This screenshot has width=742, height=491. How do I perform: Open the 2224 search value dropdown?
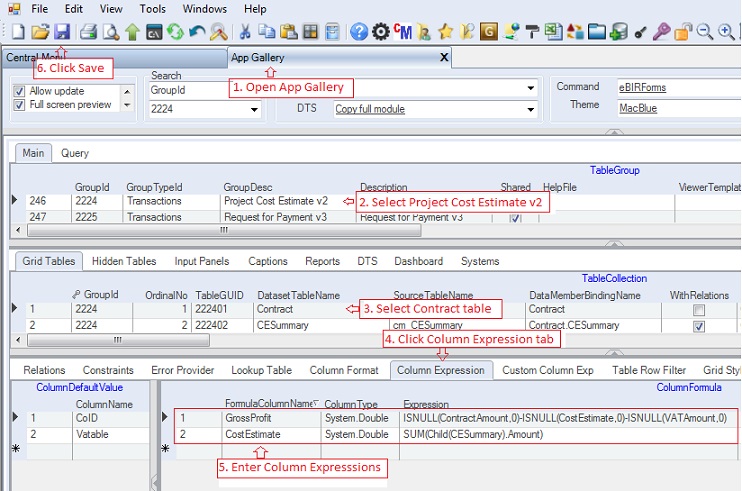click(x=254, y=109)
